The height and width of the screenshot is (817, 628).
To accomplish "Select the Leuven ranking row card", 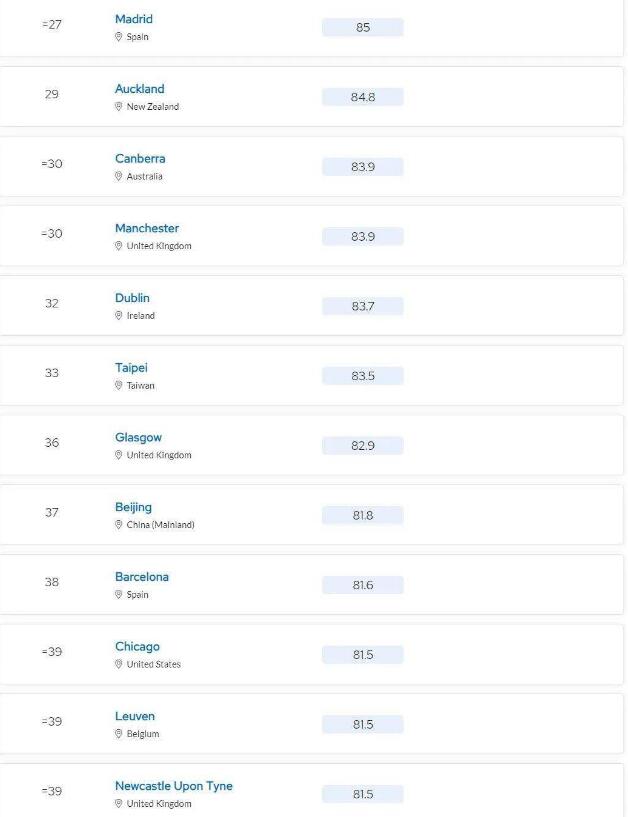I will [312, 723].
